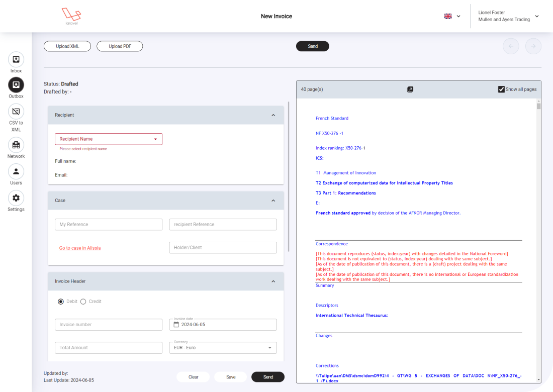Select the Debit radio button
This screenshot has height=392, width=553.
point(61,302)
